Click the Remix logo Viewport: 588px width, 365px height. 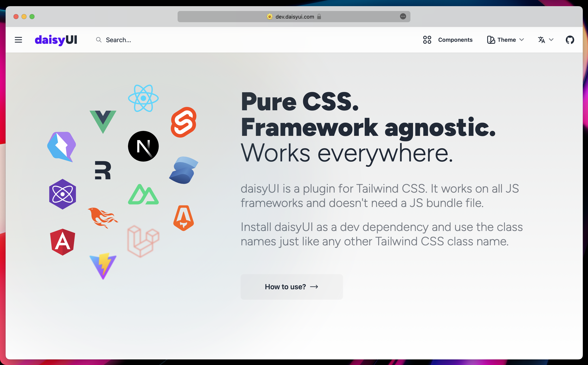point(103,170)
